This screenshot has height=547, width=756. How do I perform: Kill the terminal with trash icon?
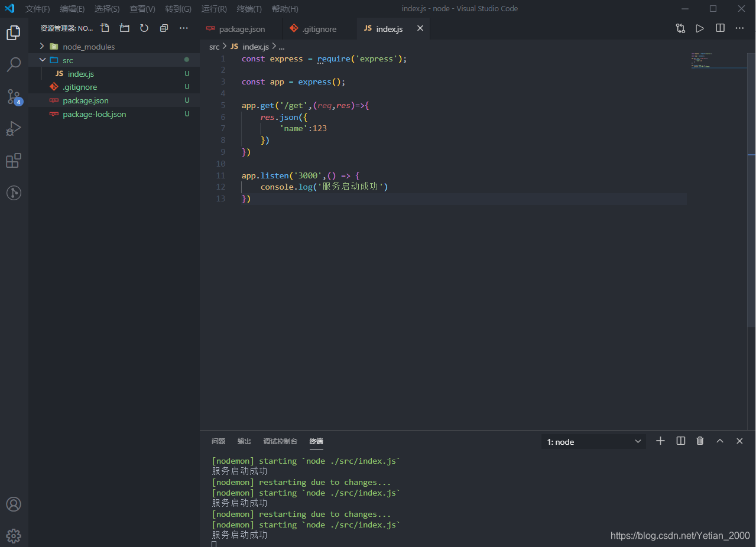(700, 441)
